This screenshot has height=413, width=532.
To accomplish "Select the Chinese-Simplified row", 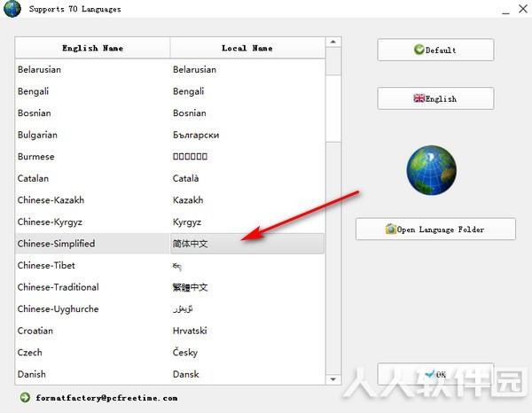I will [x=169, y=244].
